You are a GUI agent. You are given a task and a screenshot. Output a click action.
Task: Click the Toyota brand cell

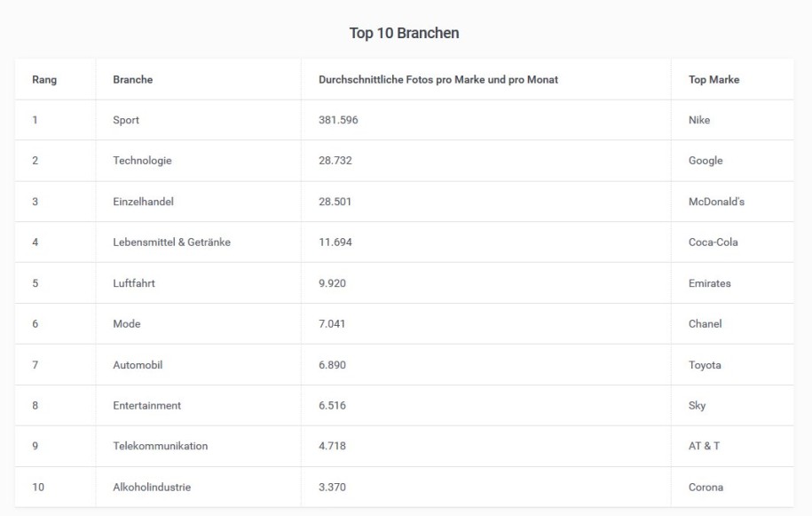click(x=705, y=365)
